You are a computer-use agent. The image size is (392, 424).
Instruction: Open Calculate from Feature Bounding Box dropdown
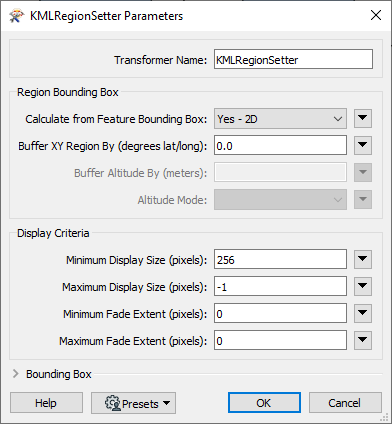point(280,119)
